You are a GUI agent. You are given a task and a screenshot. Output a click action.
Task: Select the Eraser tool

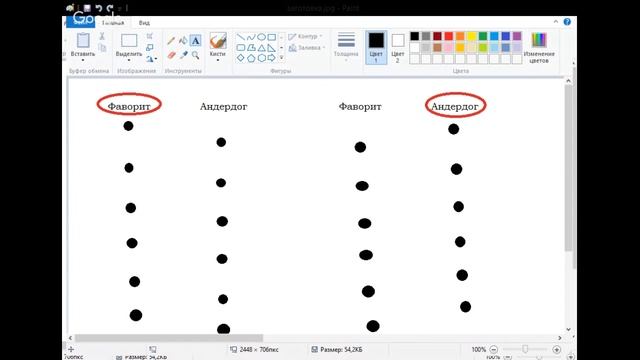171,55
